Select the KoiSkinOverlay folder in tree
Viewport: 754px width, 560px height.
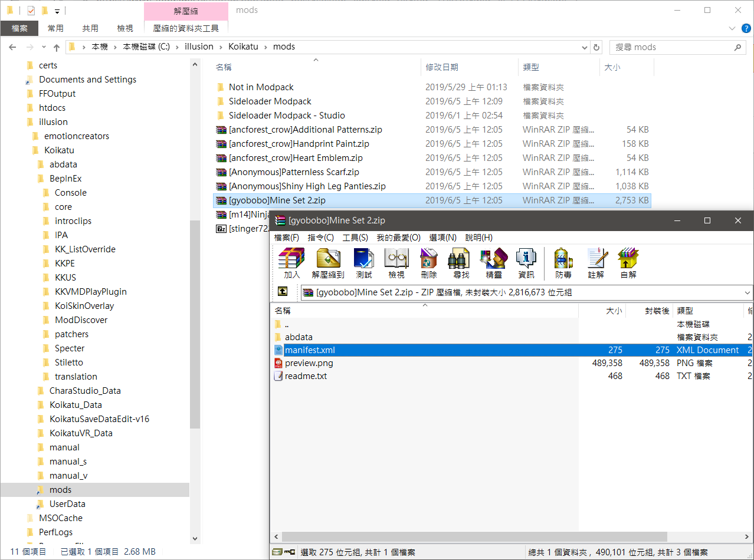[84, 306]
